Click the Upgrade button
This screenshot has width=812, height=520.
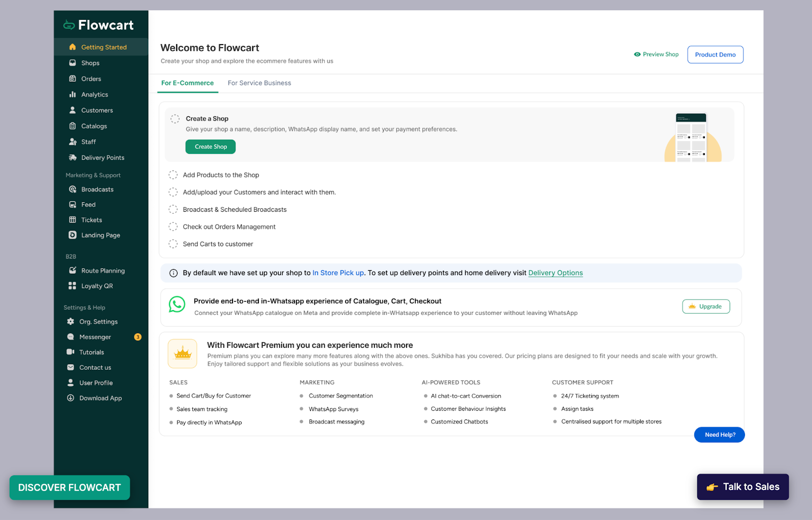click(x=706, y=307)
